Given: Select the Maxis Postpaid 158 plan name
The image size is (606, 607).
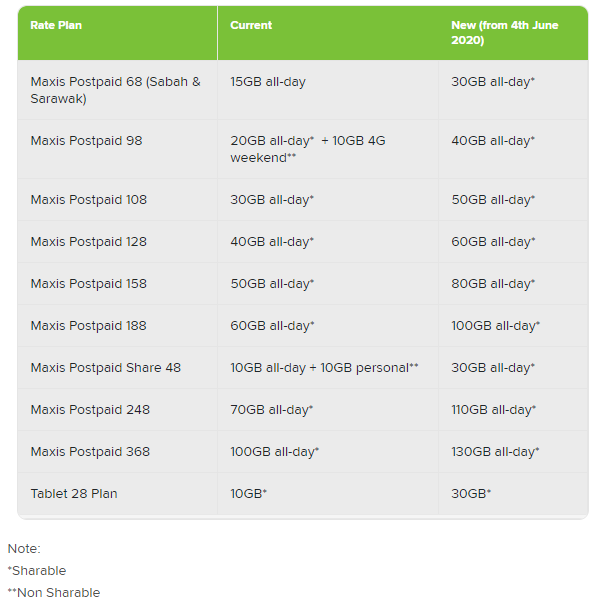Looking at the screenshot, I should pyautogui.click(x=89, y=284).
